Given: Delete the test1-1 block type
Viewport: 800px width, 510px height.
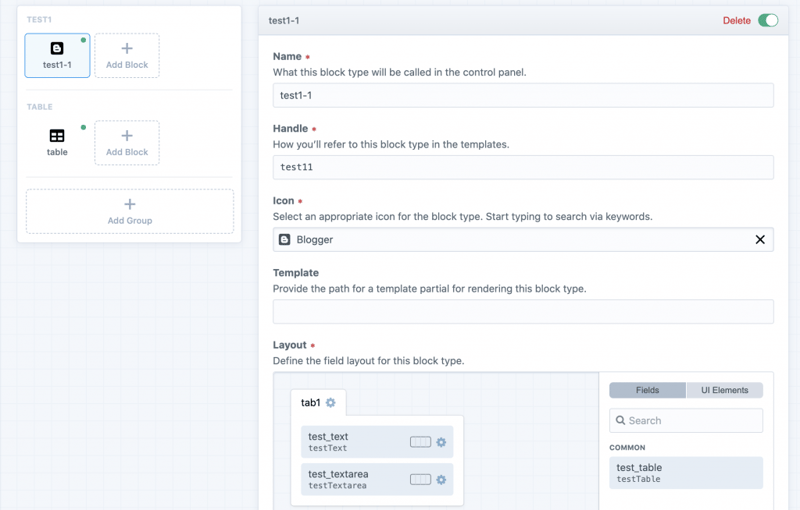Looking at the screenshot, I should point(736,20).
